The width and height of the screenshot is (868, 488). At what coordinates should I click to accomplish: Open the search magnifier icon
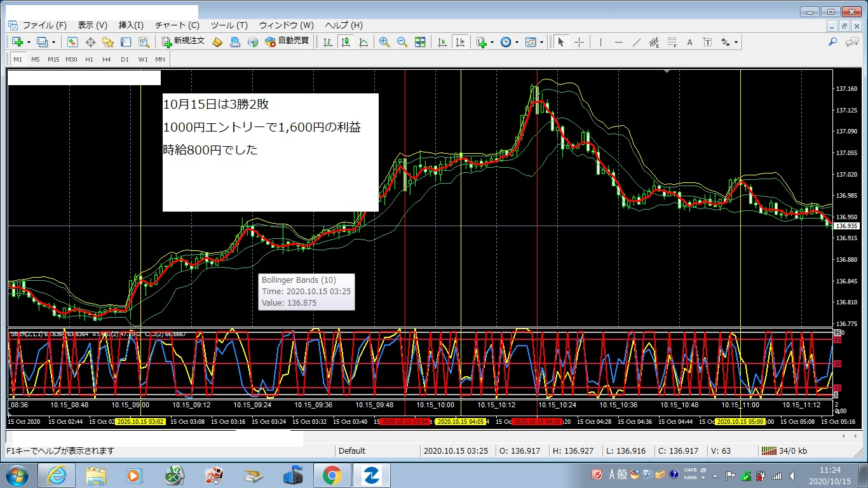click(x=833, y=42)
